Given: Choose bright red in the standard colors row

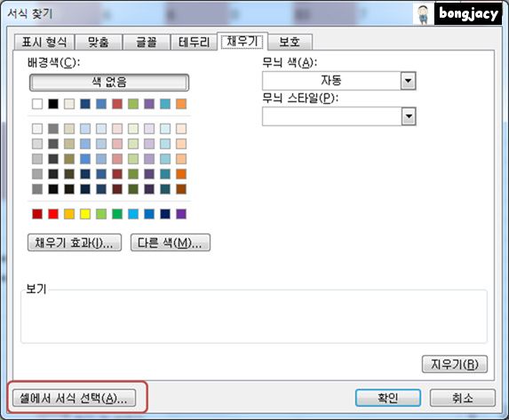Looking at the screenshot, I should coord(53,214).
